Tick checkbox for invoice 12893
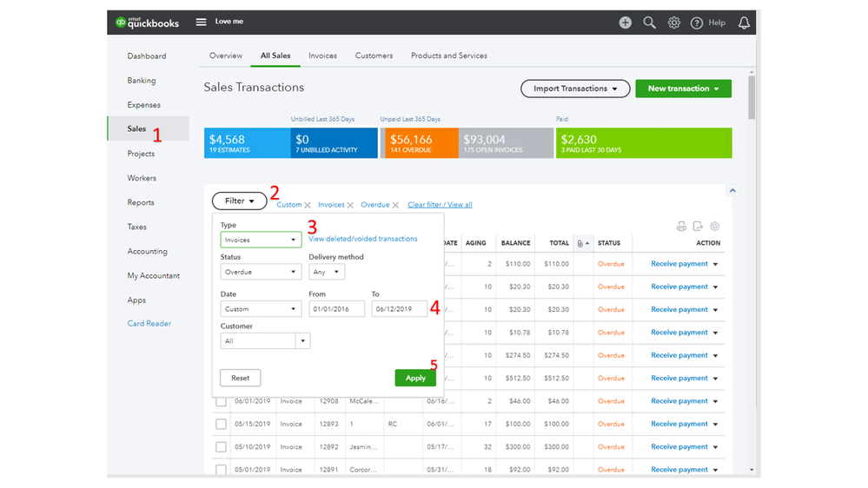This screenshot has width=868, height=488. [x=221, y=424]
